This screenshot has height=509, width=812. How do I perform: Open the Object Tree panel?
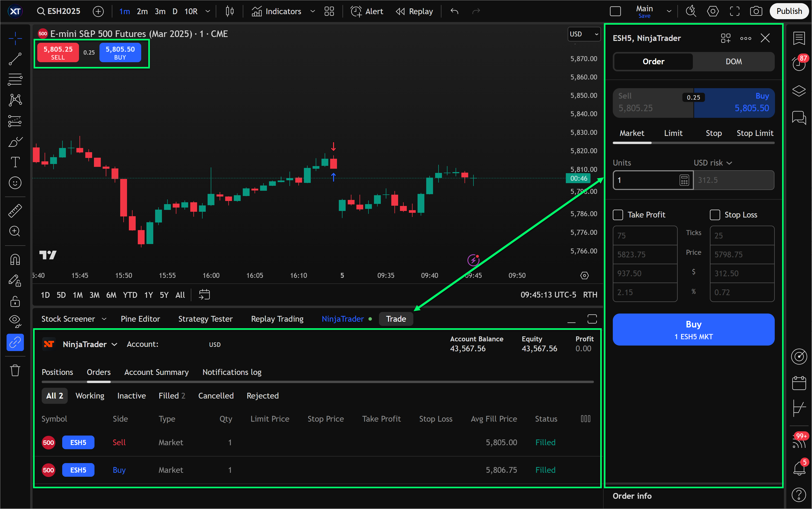[x=799, y=91]
